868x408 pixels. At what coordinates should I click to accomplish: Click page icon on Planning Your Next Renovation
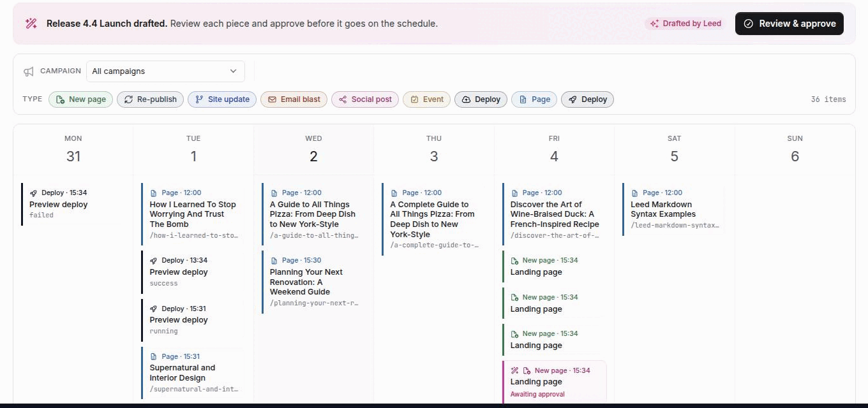[274, 261]
